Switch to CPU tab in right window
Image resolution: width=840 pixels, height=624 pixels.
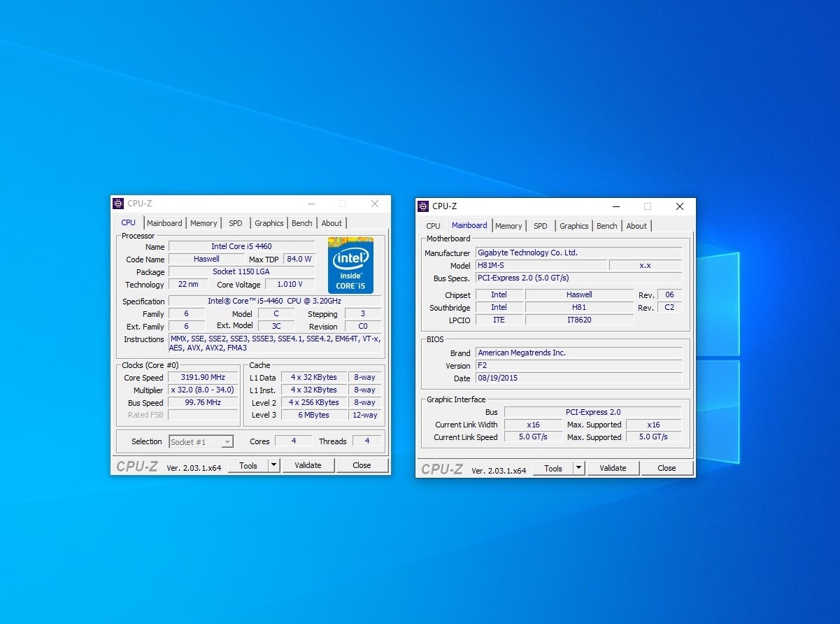pos(434,226)
